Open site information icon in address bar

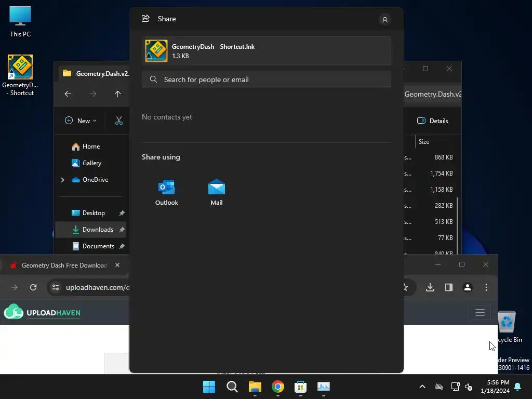(x=56, y=287)
